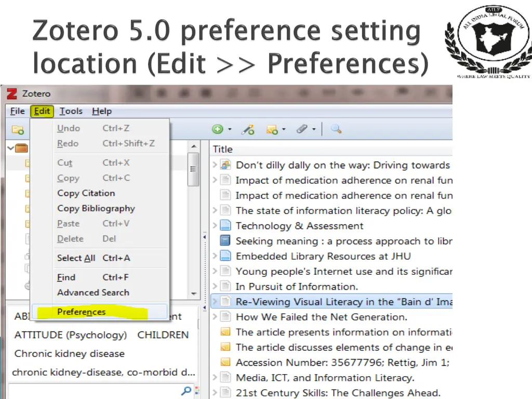The image size is (532, 399).
Task: Expand The state of information literacy policy item
Action: click(x=215, y=210)
